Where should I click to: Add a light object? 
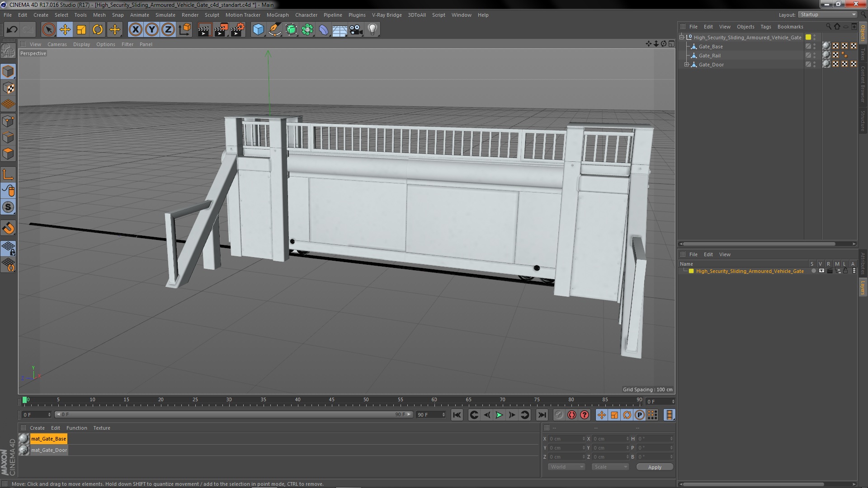(373, 30)
